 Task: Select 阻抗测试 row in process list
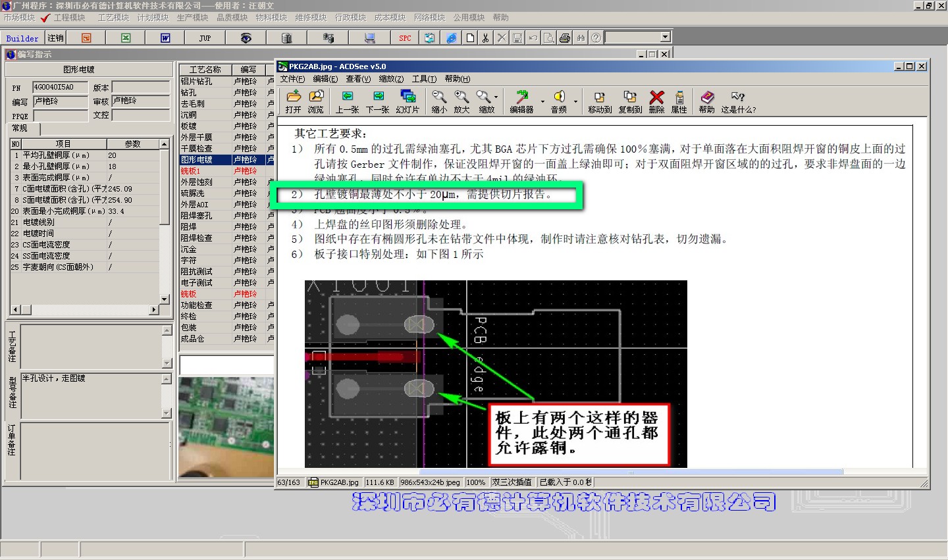[x=226, y=272]
